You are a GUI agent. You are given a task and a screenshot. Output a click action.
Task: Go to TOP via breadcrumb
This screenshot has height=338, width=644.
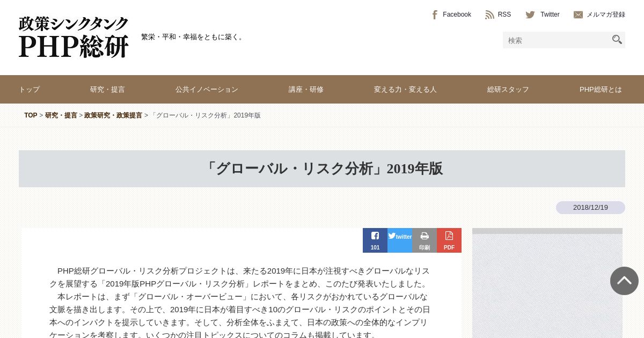(31, 115)
